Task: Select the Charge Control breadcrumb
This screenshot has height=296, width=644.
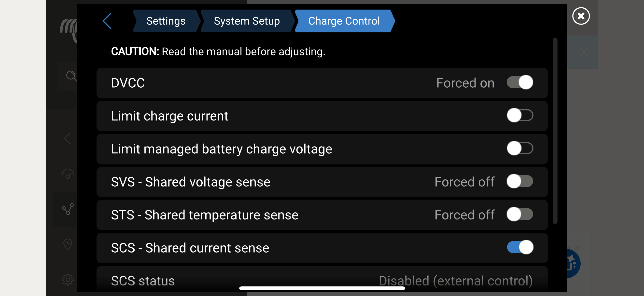Action: [x=344, y=21]
